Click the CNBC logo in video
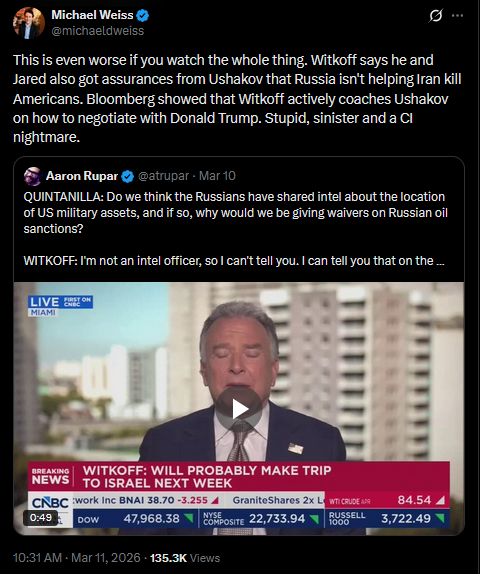 [50, 503]
